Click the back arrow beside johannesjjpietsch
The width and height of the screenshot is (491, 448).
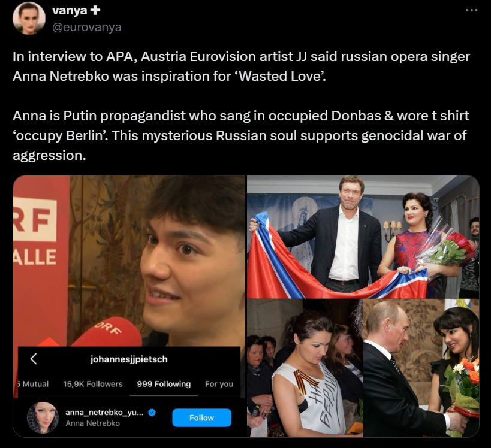tap(34, 359)
